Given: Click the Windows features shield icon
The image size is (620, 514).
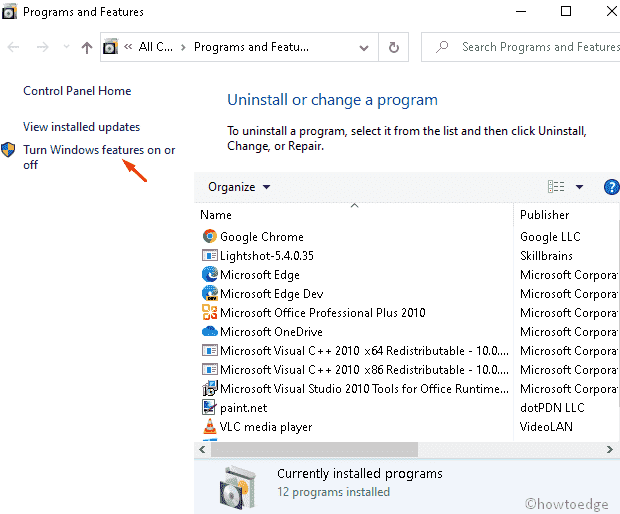Looking at the screenshot, I should (x=8, y=150).
